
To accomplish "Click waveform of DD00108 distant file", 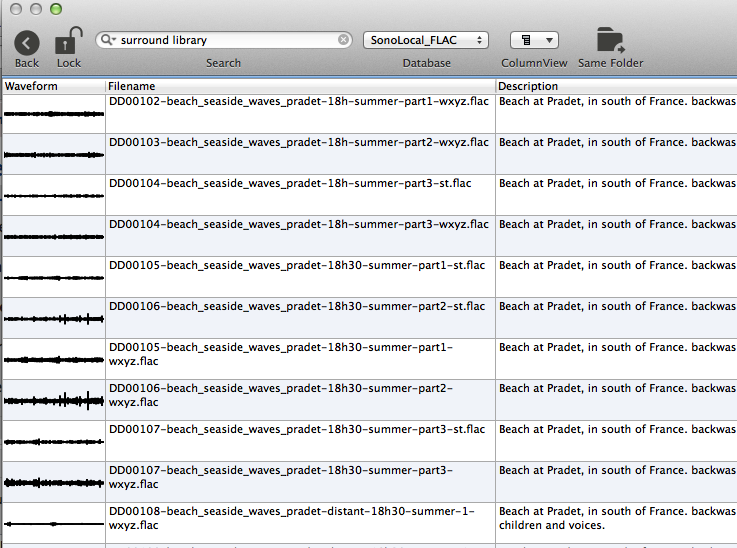I will (53, 523).
